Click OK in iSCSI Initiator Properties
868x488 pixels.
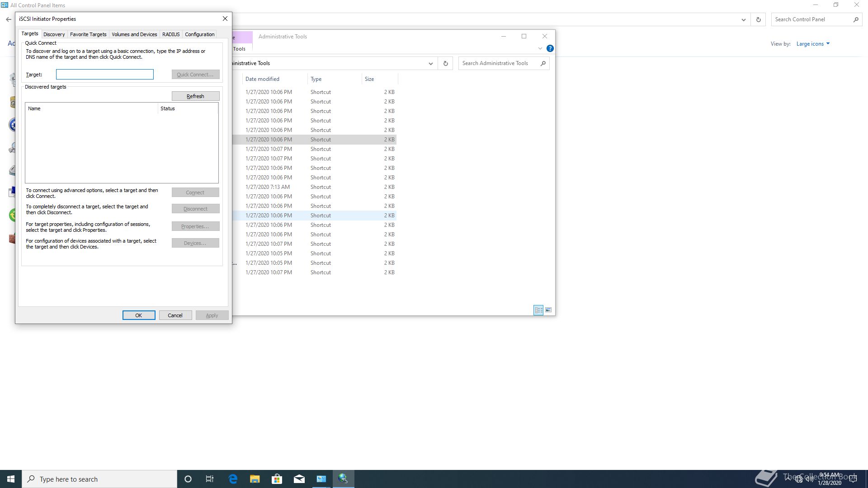(x=139, y=315)
